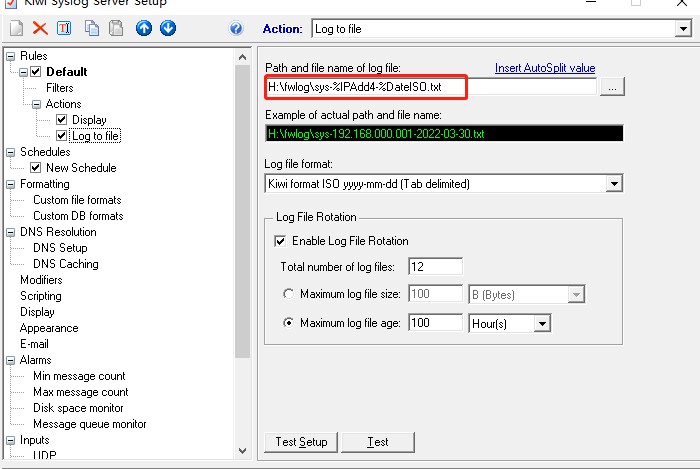Open the B (Bytes) size unit dropdown

[576, 295]
